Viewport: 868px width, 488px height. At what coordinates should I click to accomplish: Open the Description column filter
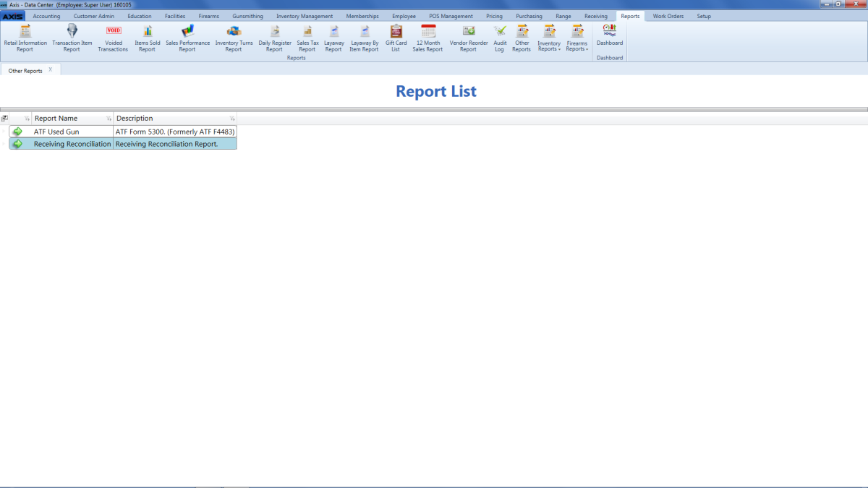click(232, 119)
